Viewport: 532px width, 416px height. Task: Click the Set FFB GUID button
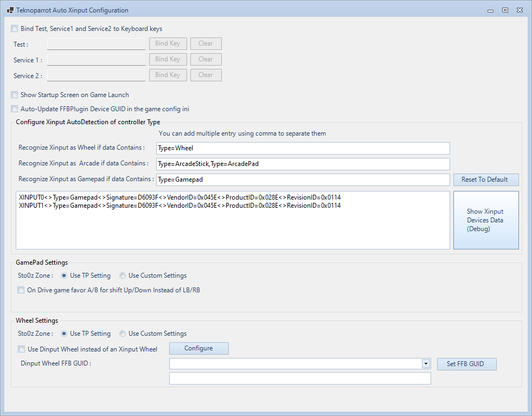coord(466,364)
